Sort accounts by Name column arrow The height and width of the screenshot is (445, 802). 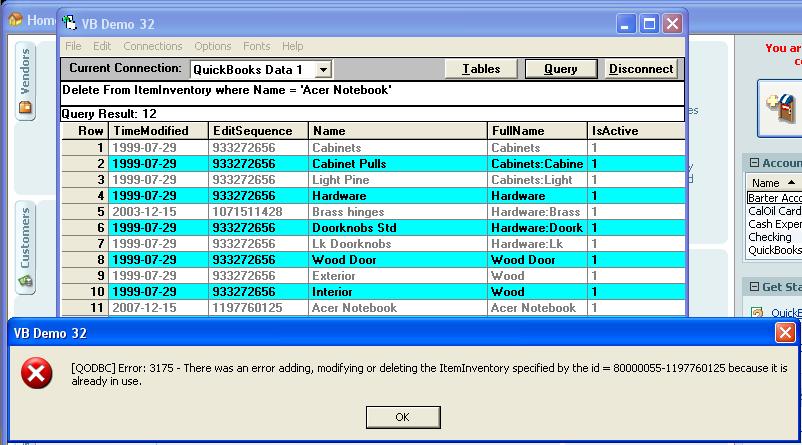(793, 183)
